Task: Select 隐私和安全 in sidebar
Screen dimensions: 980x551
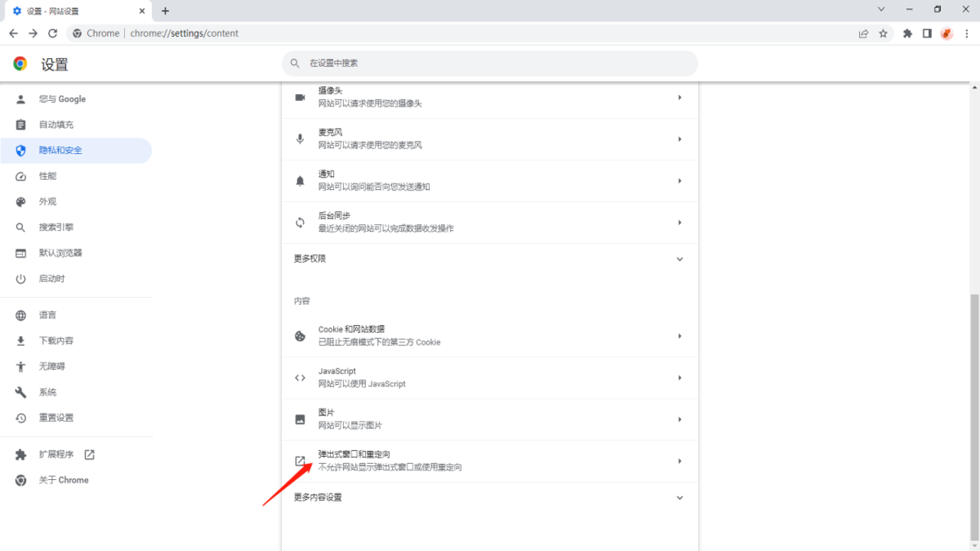Action: pos(76,151)
